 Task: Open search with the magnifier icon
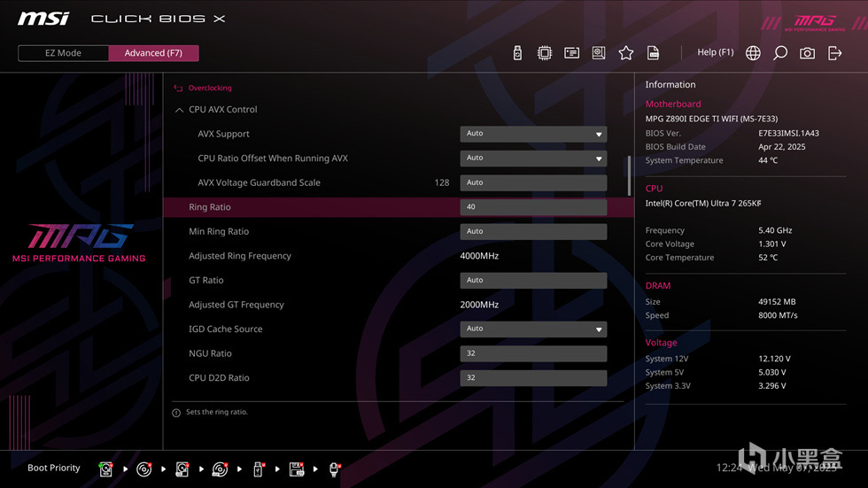tap(780, 52)
